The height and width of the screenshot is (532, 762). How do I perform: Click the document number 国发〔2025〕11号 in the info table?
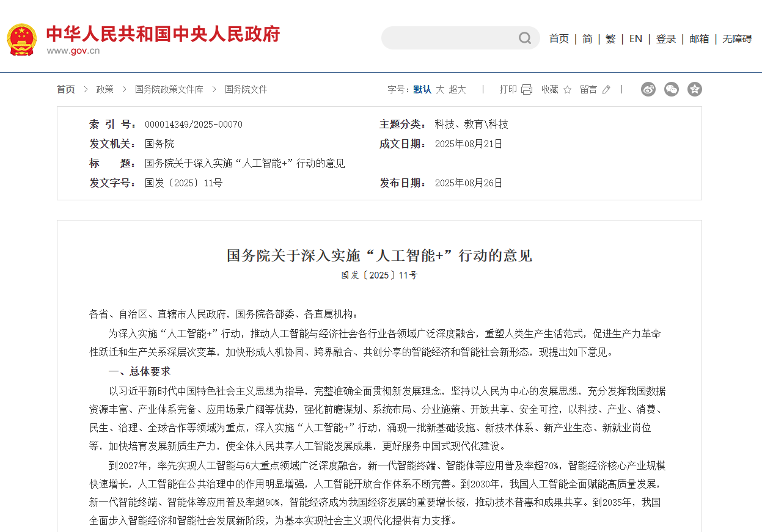pyautogui.click(x=183, y=183)
